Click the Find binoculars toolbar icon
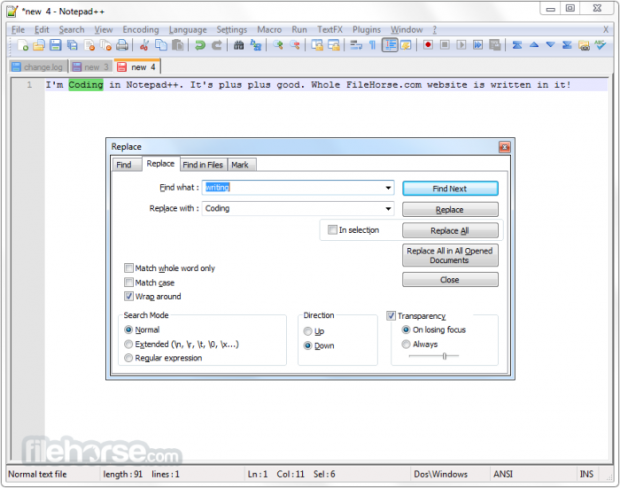This screenshot has height=488, width=620. click(x=240, y=46)
